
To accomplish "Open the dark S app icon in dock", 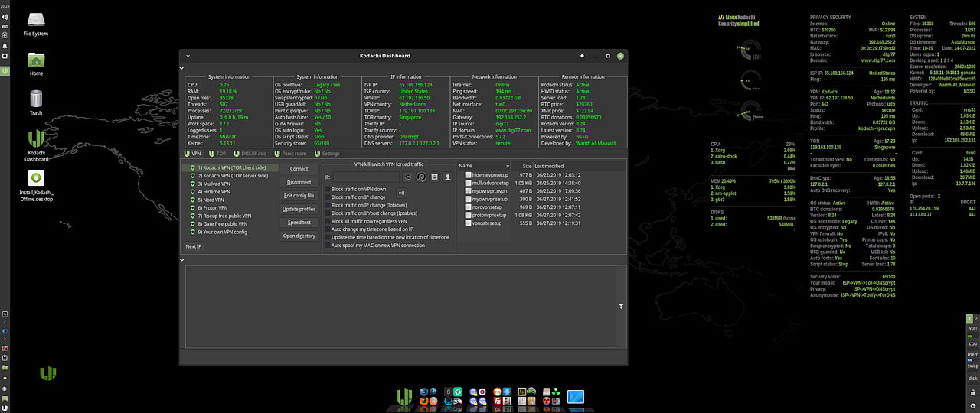I will [449, 392].
